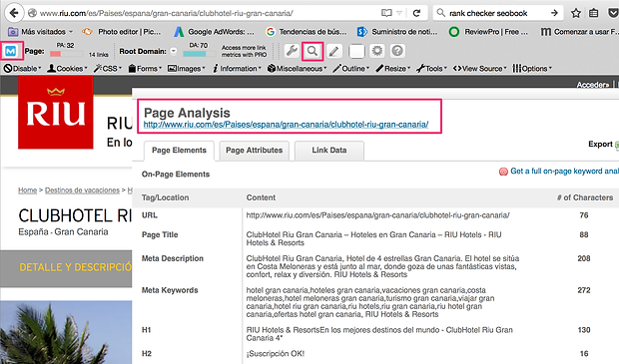619x364 pixels.
Task: Open MozBar help question icon
Action: 397,51
